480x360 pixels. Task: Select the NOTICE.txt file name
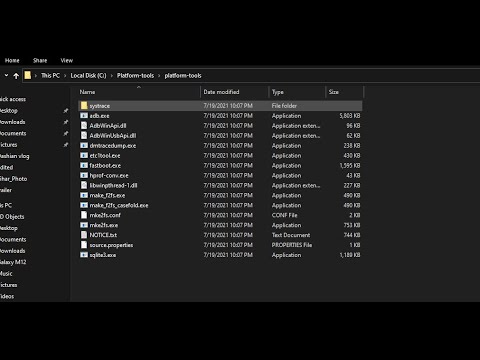(x=103, y=235)
